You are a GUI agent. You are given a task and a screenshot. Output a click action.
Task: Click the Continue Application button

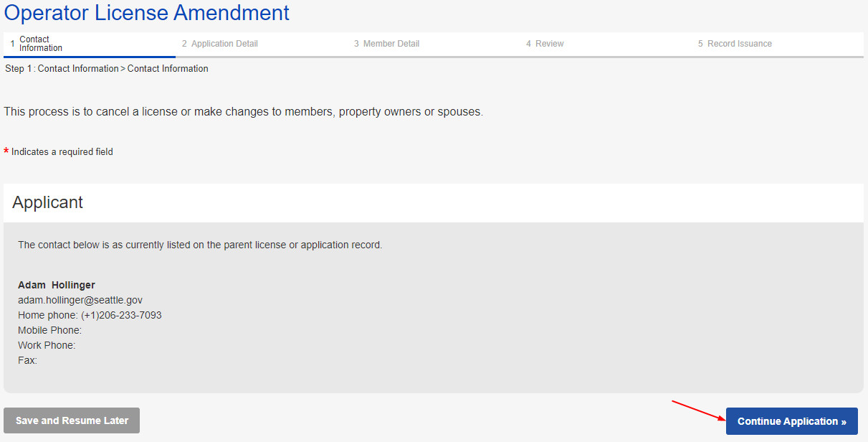point(791,421)
